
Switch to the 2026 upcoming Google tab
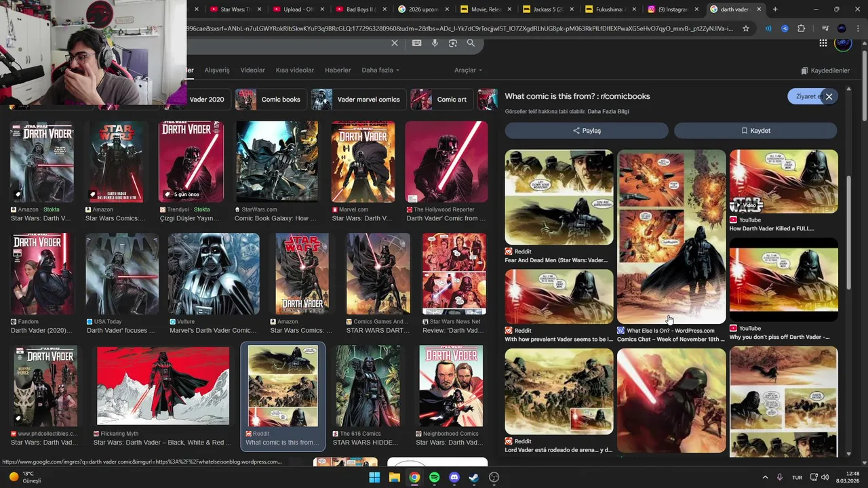(x=423, y=9)
